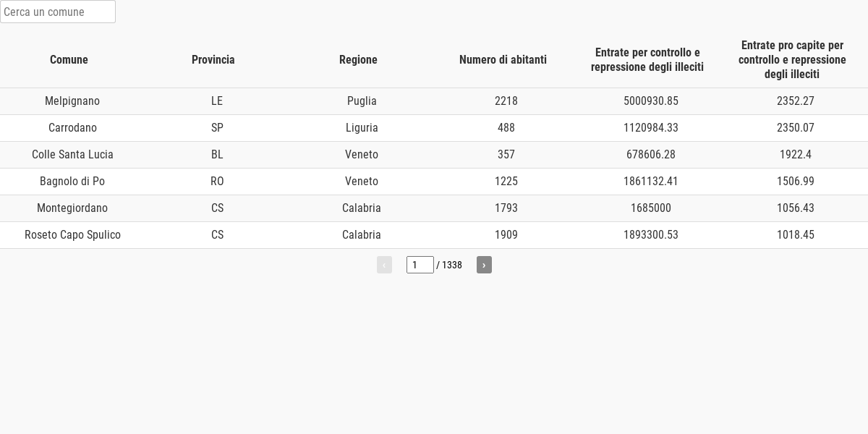Click Colle Santa Lucia in table
This screenshot has width=868, height=434.
coord(72,155)
